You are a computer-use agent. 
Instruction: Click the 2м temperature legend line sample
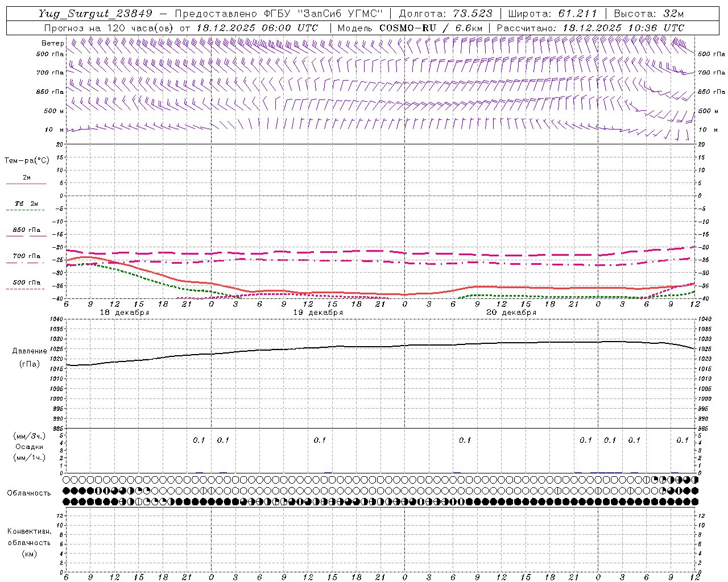26,184
